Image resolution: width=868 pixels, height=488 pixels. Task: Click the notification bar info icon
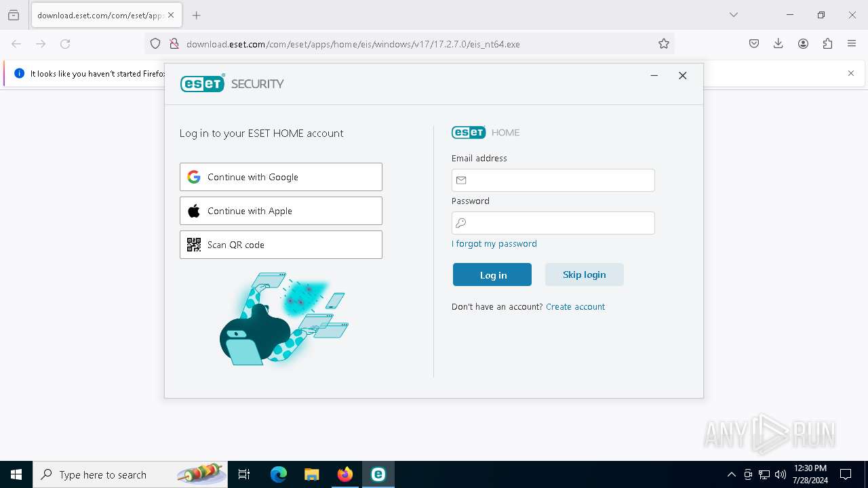pos(19,73)
